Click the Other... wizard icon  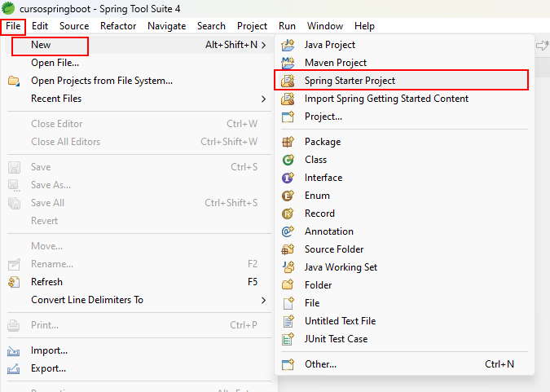tap(288, 364)
